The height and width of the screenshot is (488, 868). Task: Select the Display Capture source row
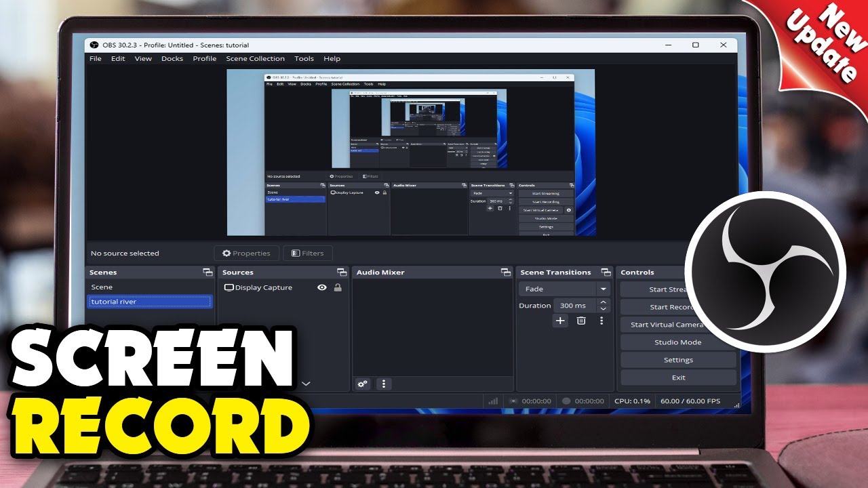[283, 287]
